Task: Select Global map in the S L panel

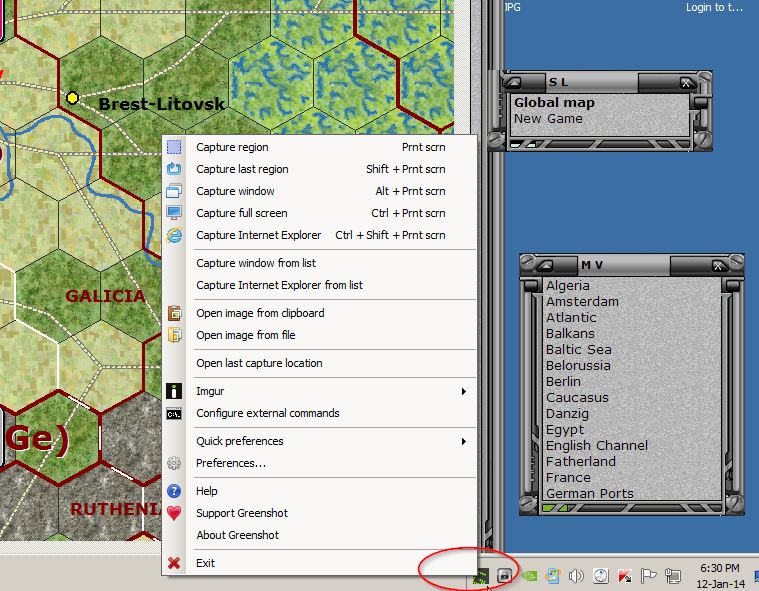Action: pos(554,103)
